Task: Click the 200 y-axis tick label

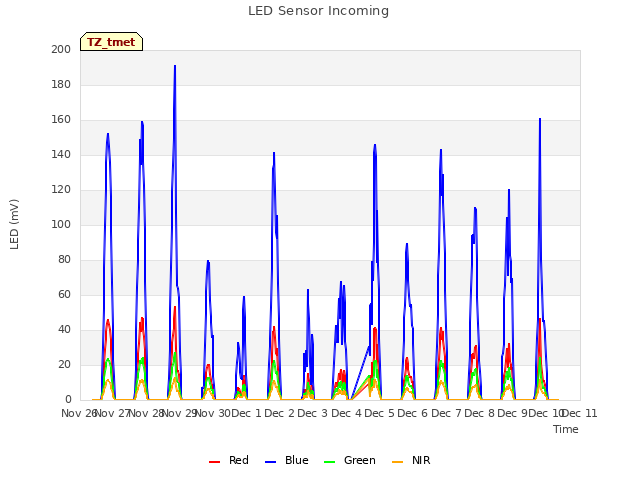Action: (x=61, y=49)
